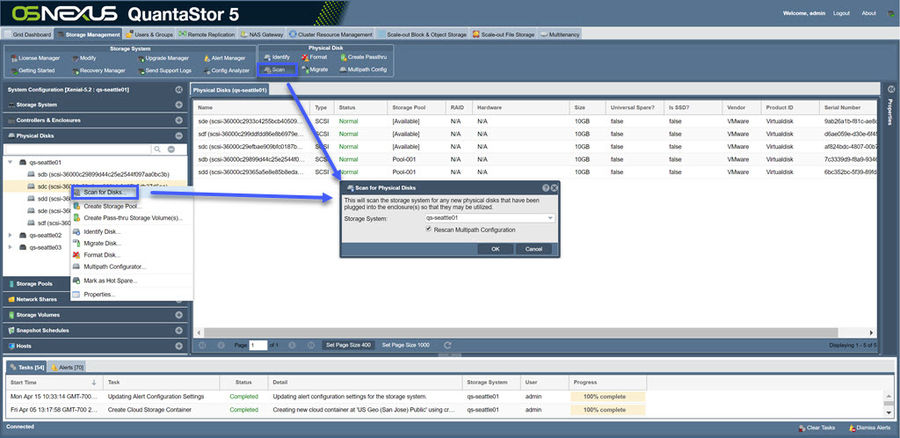Expand the Storage System section

pos(179,105)
